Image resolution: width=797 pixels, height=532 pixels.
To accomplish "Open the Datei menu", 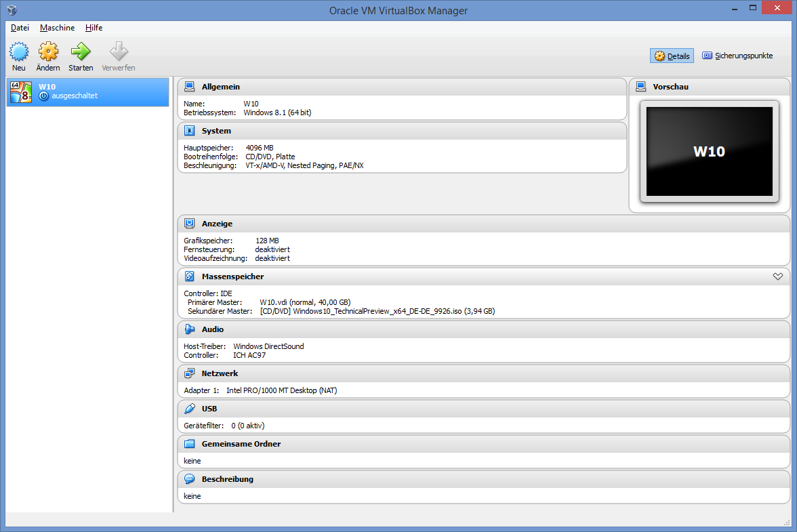I will [20, 27].
